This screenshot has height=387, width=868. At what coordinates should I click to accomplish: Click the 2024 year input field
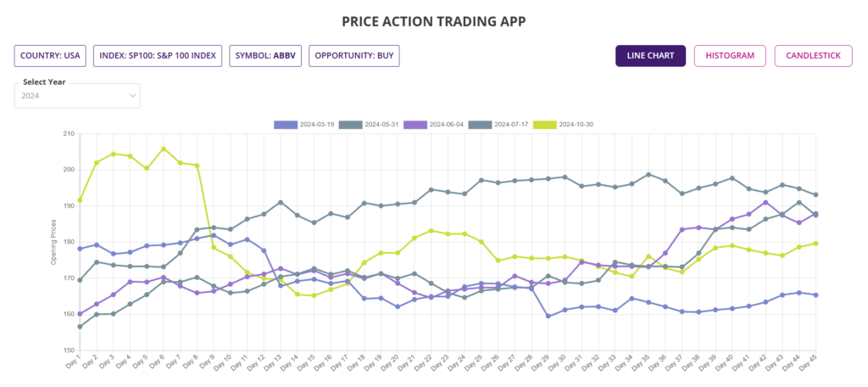pyautogui.click(x=68, y=96)
